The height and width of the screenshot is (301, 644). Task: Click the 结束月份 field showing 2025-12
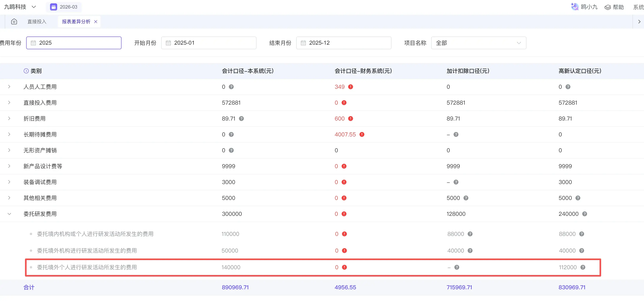[343, 43]
